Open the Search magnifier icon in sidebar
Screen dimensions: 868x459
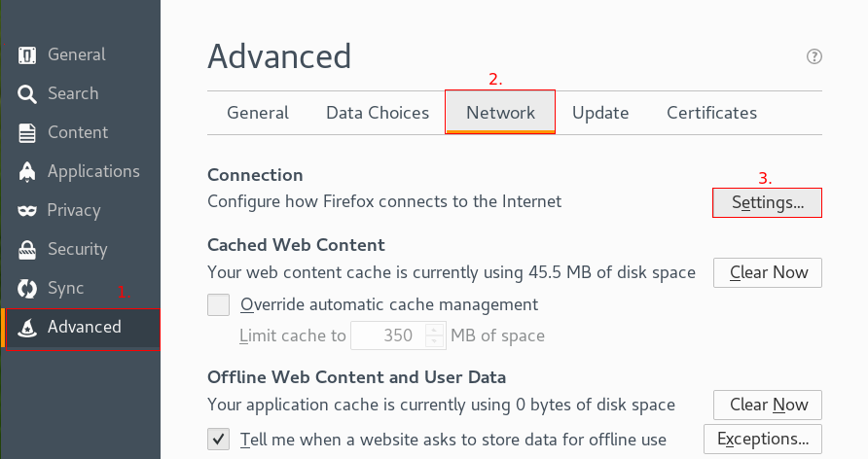(28, 94)
